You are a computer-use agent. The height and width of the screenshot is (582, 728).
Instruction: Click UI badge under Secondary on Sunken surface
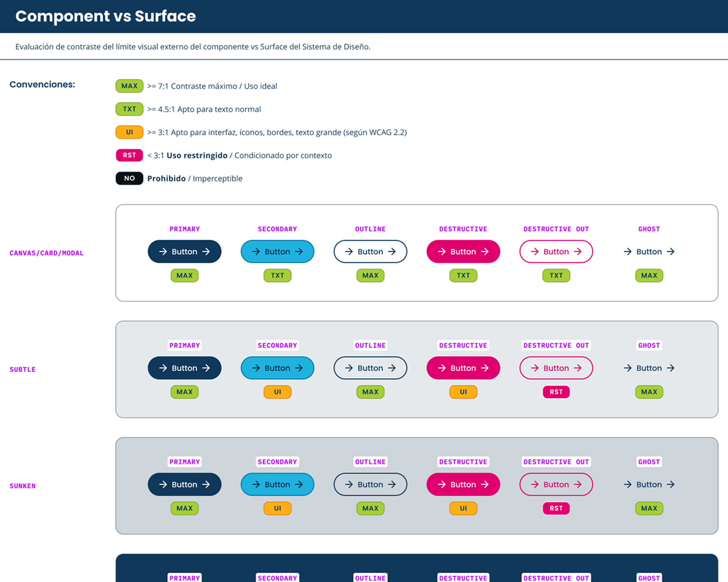(278, 508)
